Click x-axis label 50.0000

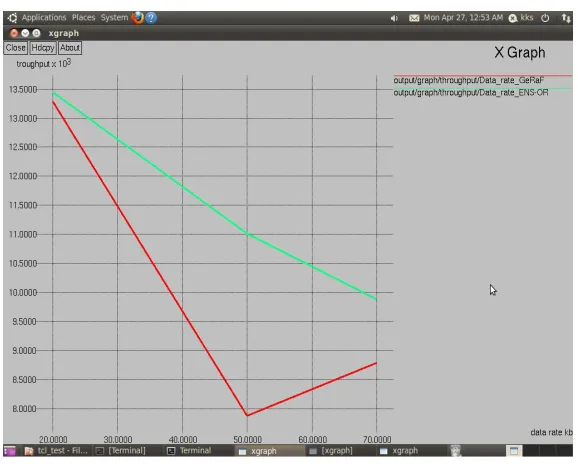(248, 440)
